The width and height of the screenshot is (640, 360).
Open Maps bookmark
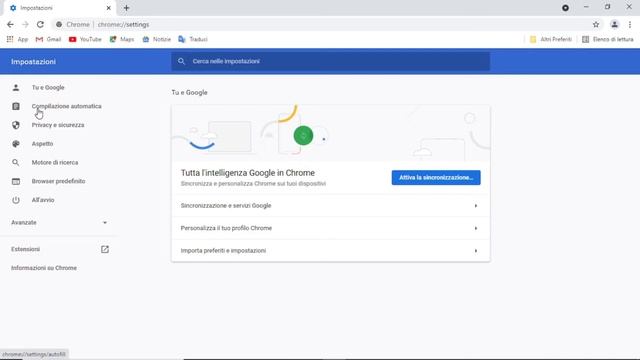coord(122,39)
